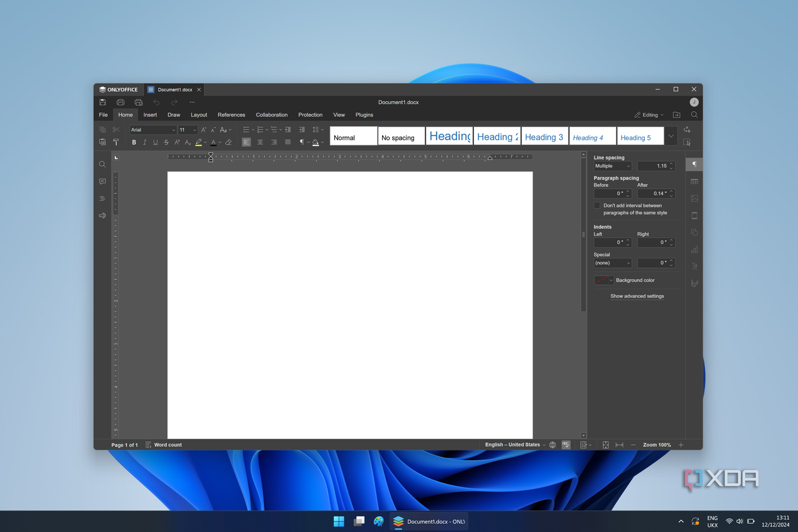Open the Special indent (none) dropdown
798x532 pixels.
pos(613,263)
